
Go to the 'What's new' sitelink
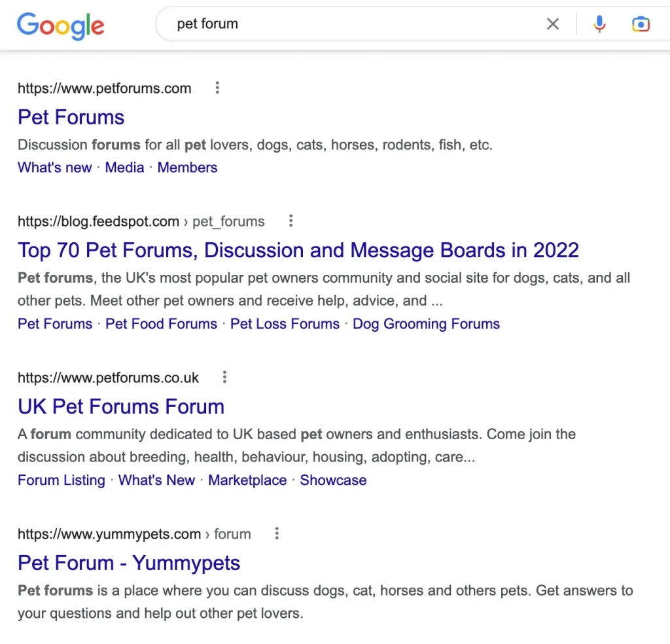click(55, 168)
